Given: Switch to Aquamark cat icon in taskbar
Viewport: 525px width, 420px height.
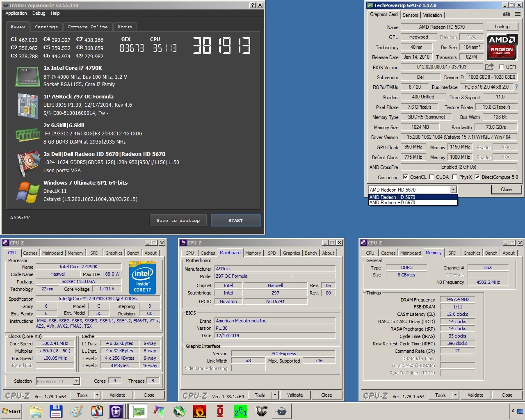Looking at the screenshot, I should pyautogui.click(x=282, y=411).
